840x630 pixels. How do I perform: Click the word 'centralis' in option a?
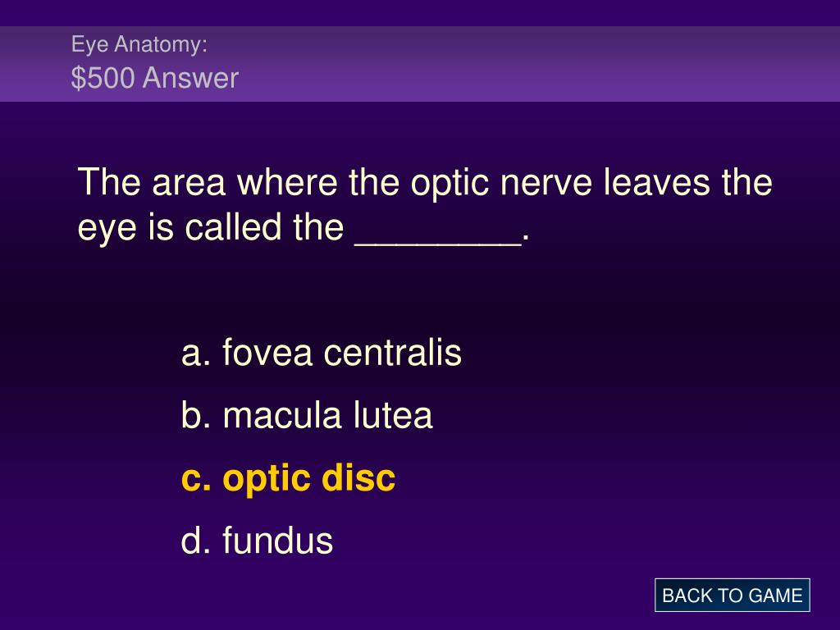tap(393, 353)
